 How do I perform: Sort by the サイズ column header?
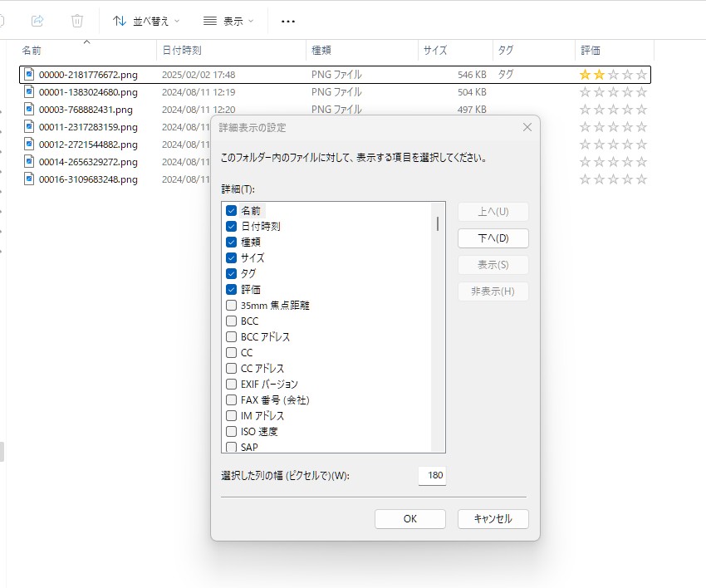[455, 51]
